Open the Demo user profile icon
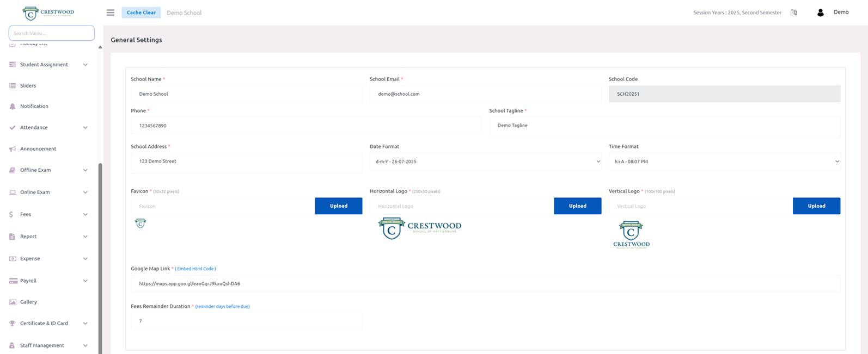This screenshot has width=868, height=354. pyautogui.click(x=820, y=13)
